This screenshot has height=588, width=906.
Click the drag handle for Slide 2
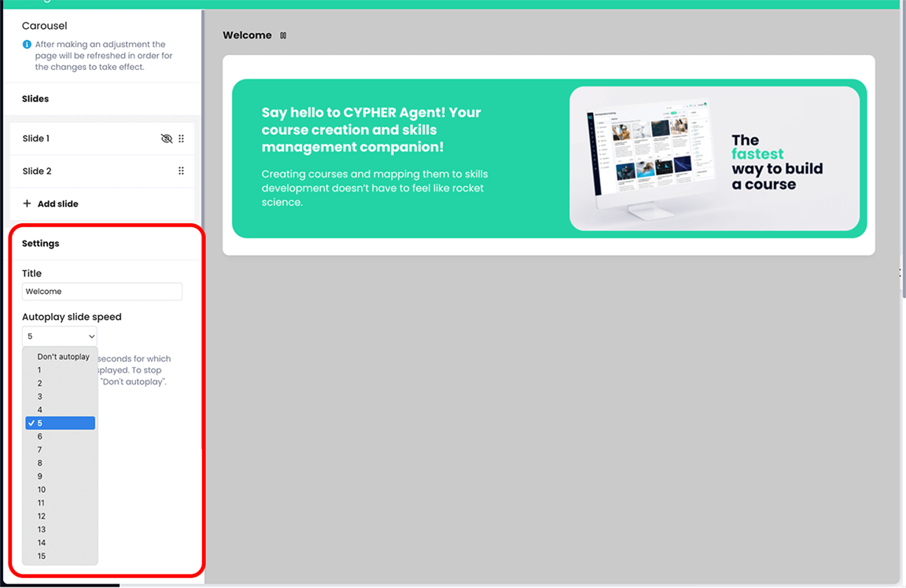tap(182, 171)
